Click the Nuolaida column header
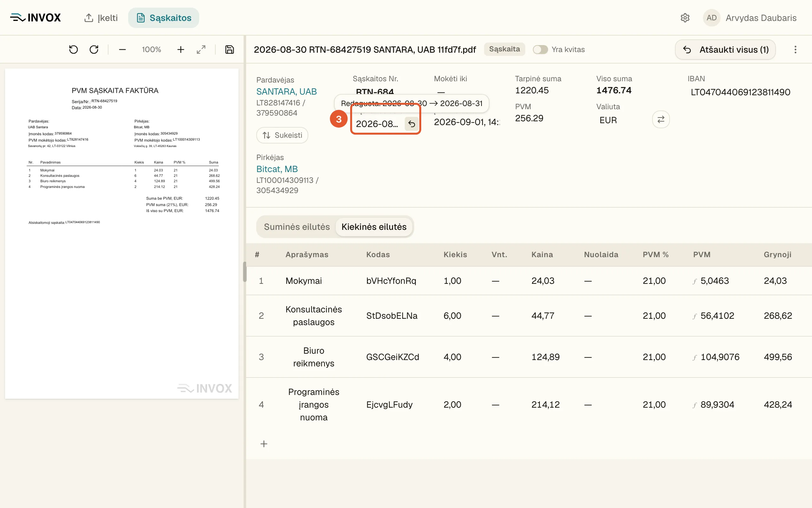The width and height of the screenshot is (812, 508). tap(601, 255)
